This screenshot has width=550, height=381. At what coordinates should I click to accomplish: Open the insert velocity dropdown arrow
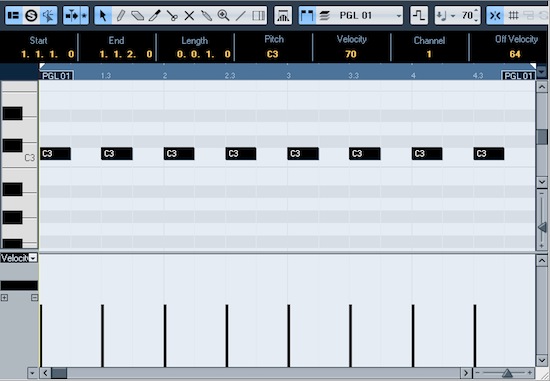(x=453, y=16)
